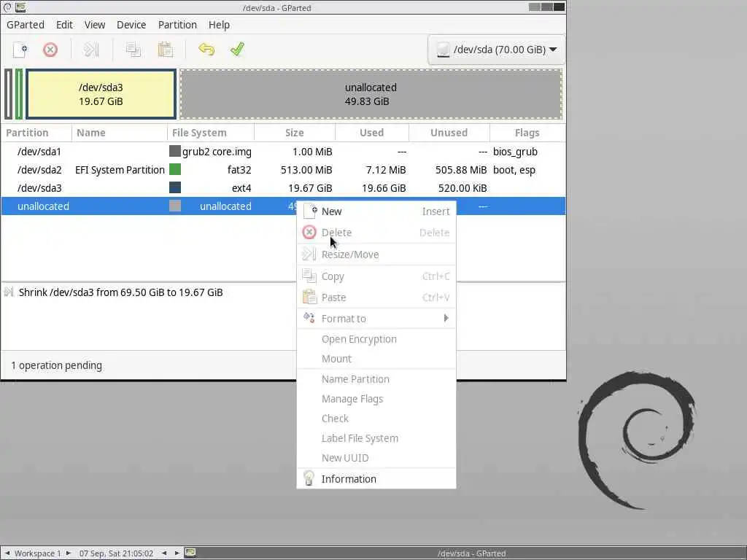Choose Mount in the context menu
This screenshot has height=560, width=747.
(376, 359)
